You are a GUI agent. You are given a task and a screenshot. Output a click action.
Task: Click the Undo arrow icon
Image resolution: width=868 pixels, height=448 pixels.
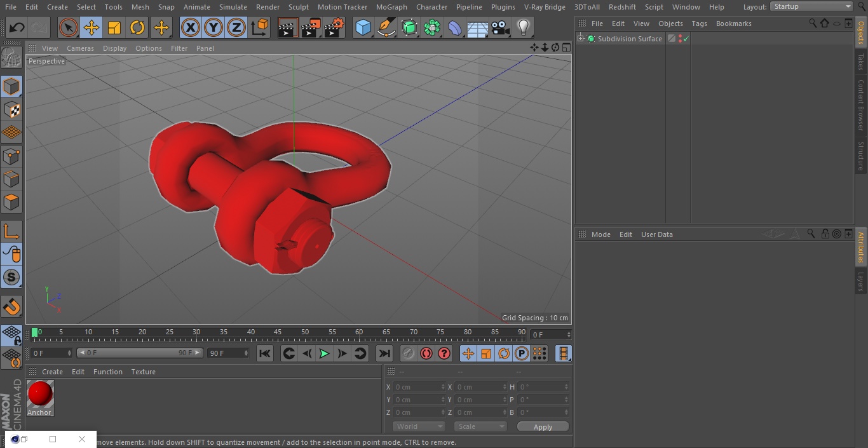click(17, 27)
